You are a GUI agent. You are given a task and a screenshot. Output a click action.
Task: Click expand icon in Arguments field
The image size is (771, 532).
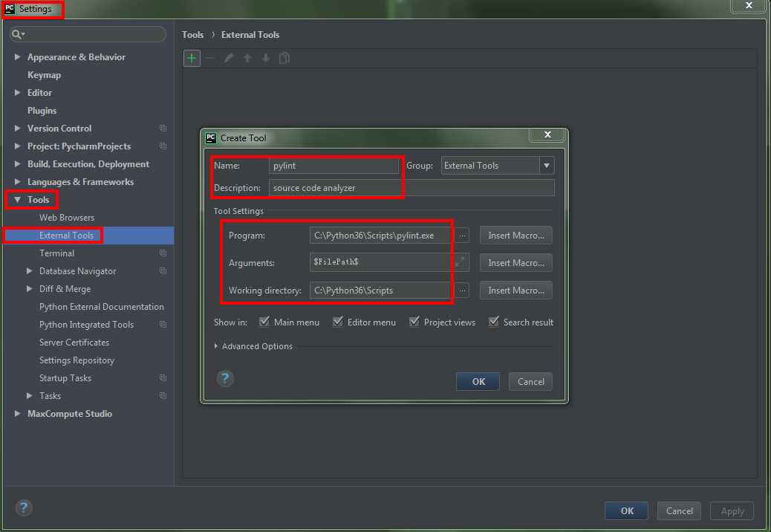[x=460, y=262]
